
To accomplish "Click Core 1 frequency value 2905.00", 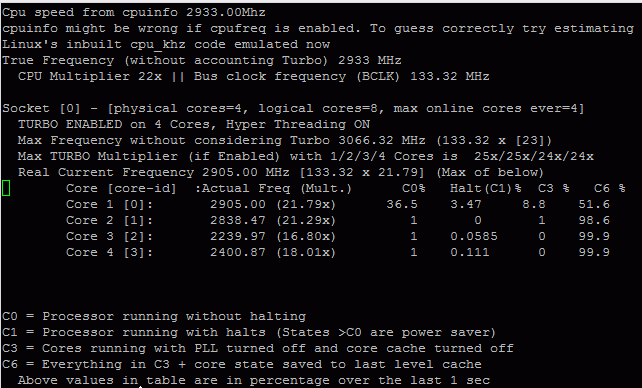I will [238, 204].
